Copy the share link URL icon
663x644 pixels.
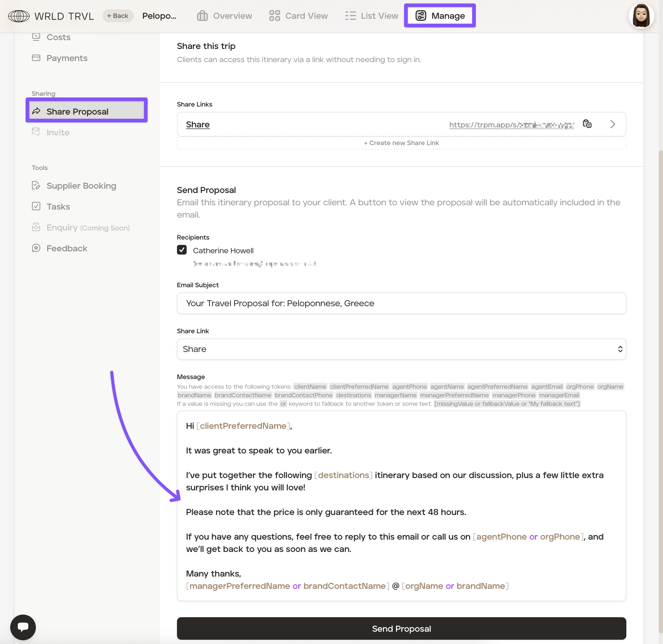[x=587, y=124]
